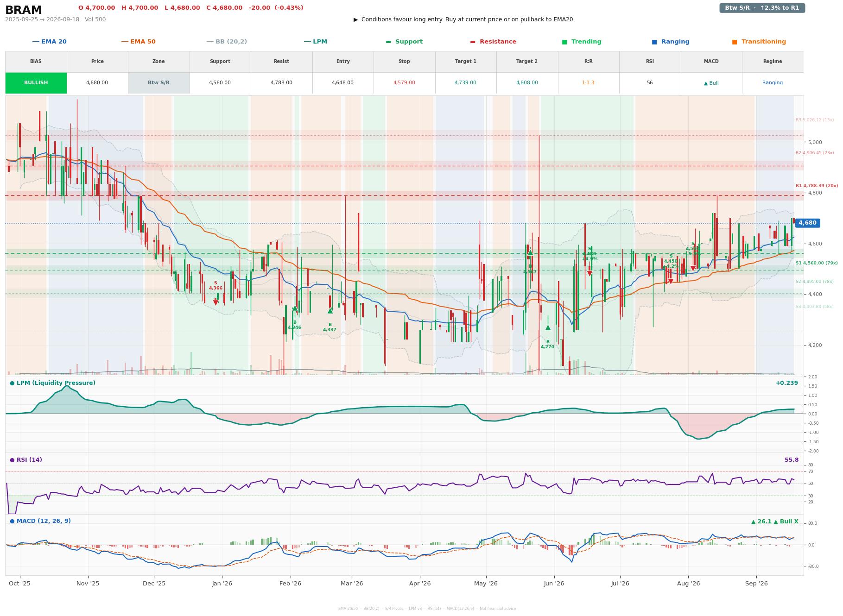Select the Entry column header

pos(342,62)
